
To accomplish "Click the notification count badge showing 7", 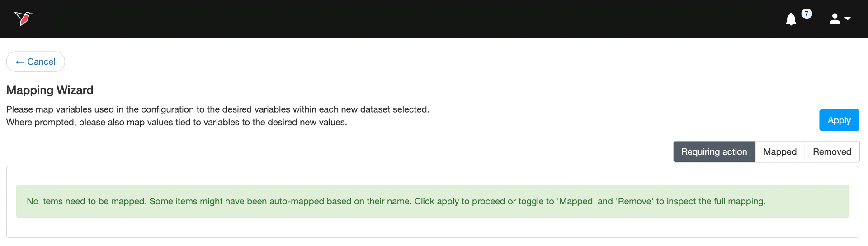I will tap(807, 14).
